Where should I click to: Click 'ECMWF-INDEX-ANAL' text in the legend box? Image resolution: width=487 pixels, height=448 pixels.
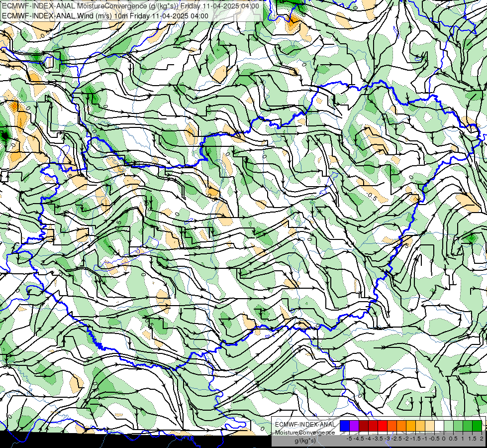click(305, 425)
